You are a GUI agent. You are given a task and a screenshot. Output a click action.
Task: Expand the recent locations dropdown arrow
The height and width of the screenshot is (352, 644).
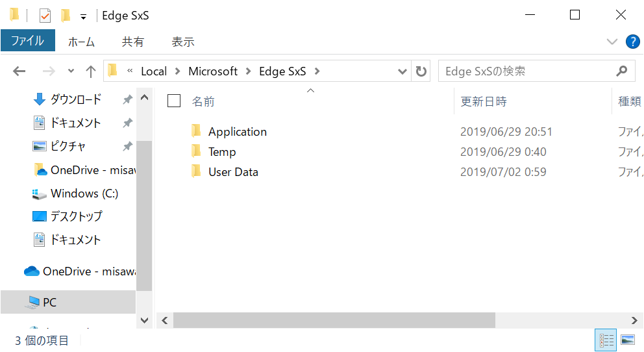pyautogui.click(x=71, y=71)
